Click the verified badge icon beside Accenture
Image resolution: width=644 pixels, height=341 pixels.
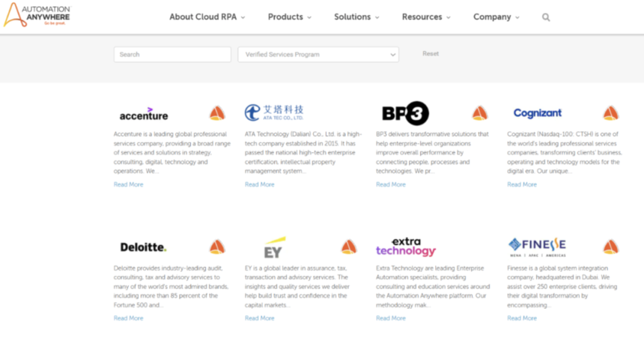217,113
